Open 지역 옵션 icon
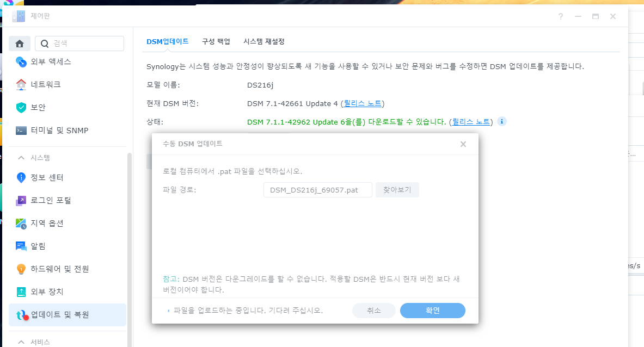Screen dimensions: 644x347 [x=21, y=224]
